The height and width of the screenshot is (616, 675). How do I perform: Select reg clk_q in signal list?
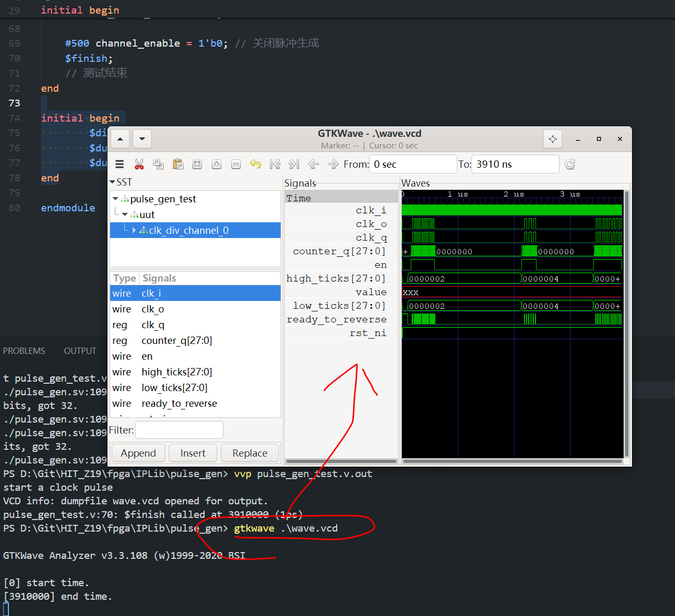pyautogui.click(x=195, y=325)
